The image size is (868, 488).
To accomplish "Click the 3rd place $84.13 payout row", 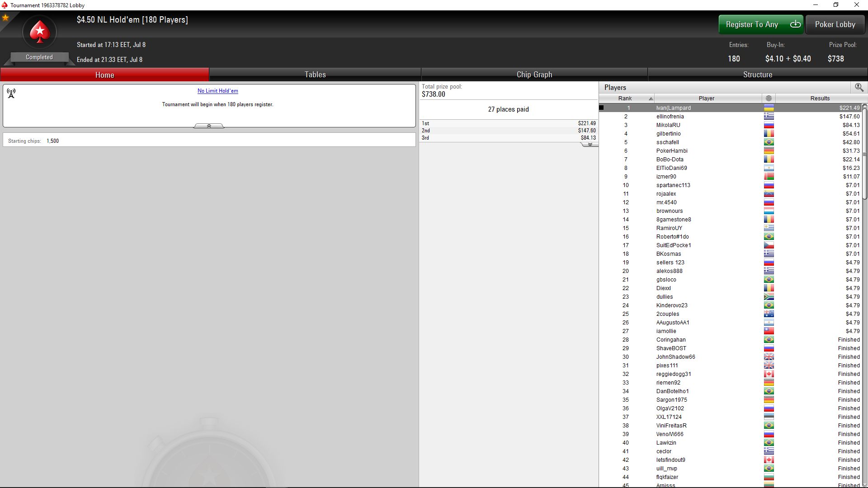I will (509, 138).
